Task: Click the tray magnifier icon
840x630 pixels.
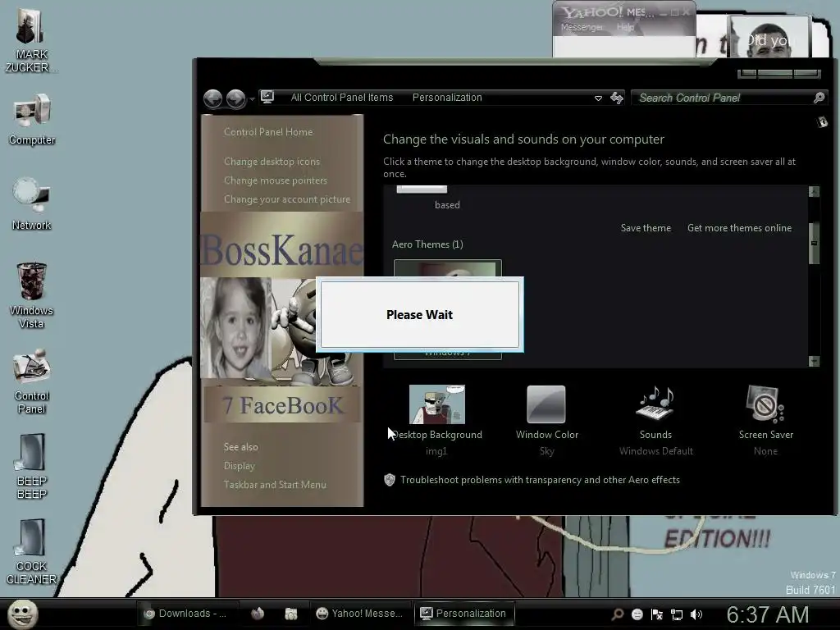Action: (x=617, y=614)
